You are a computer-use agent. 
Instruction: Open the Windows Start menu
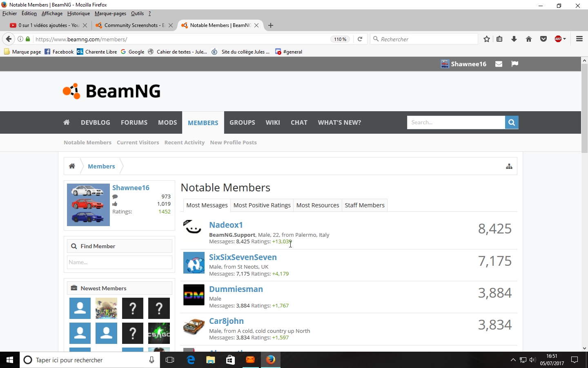(10, 360)
